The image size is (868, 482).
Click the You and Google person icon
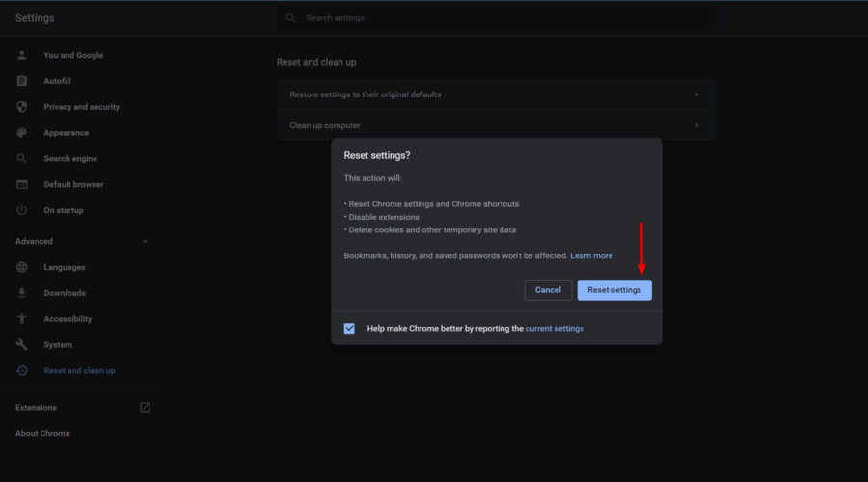tap(21, 55)
